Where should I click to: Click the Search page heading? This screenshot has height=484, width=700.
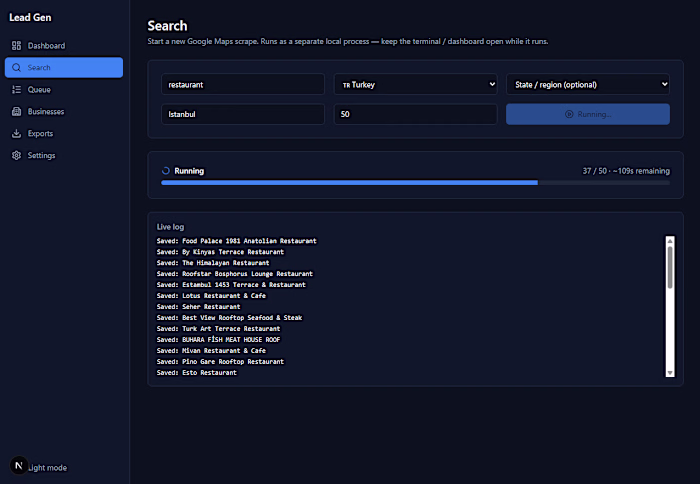pos(167,26)
